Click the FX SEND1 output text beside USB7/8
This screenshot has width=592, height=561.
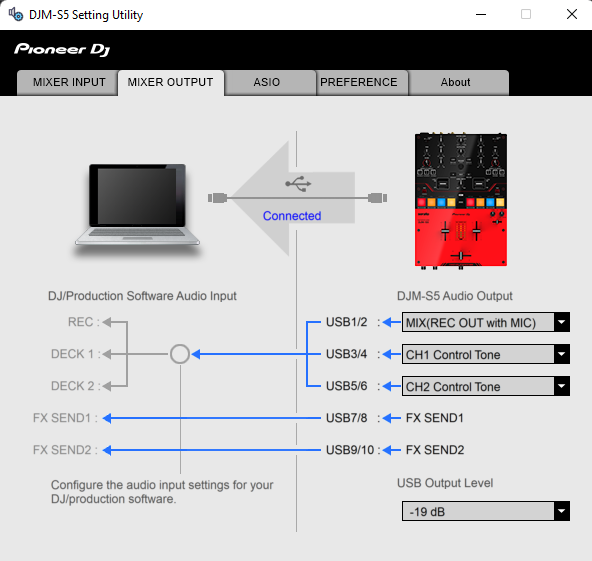tap(435, 418)
